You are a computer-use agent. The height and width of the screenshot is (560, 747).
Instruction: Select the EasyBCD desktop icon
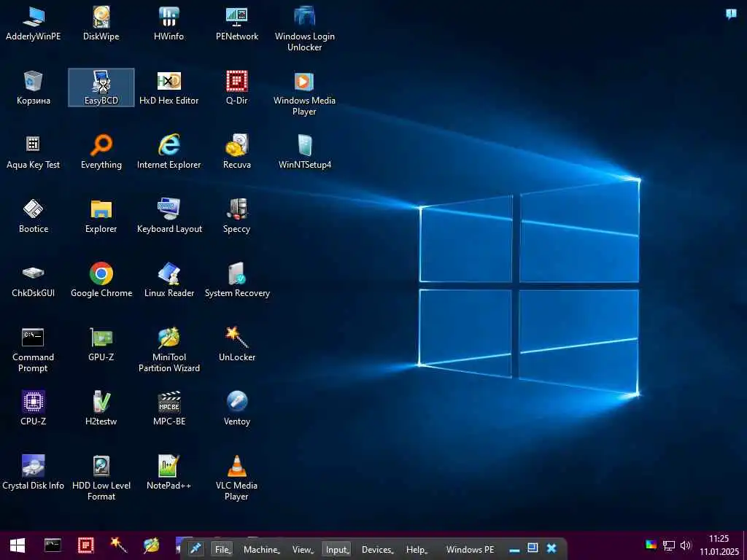point(101,88)
